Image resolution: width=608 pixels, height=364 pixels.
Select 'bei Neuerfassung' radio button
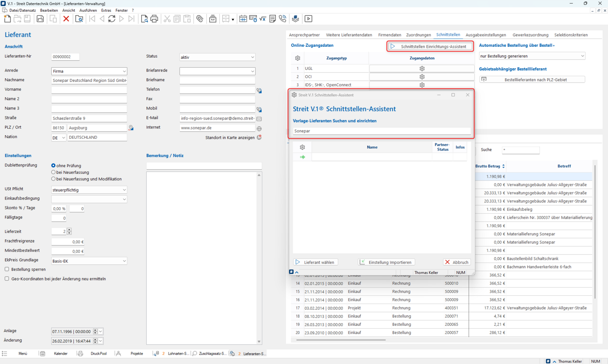[x=53, y=172]
